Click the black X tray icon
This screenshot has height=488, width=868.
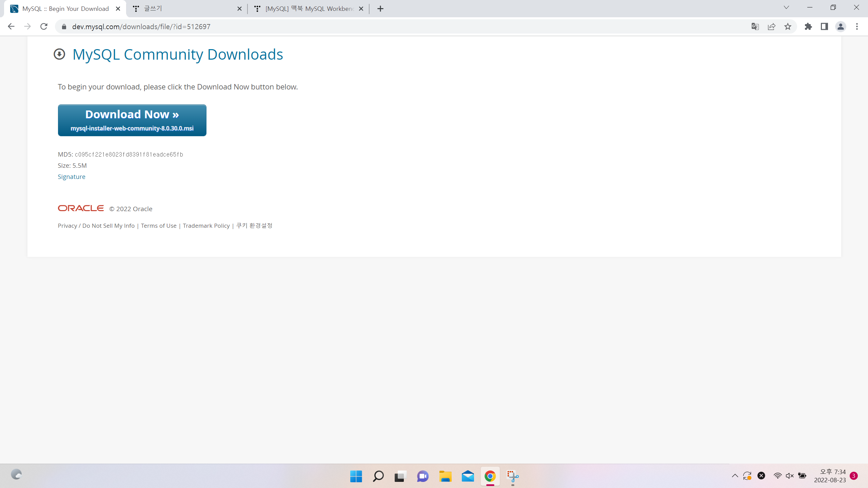pyautogui.click(x=761, y=476)
